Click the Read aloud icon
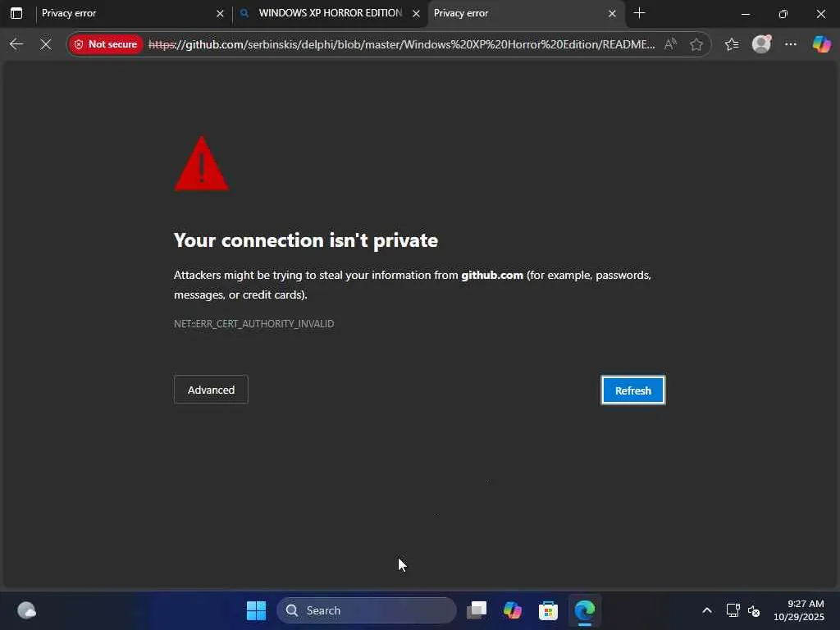Screen dimensions: 840x630 tap(670, 44)
